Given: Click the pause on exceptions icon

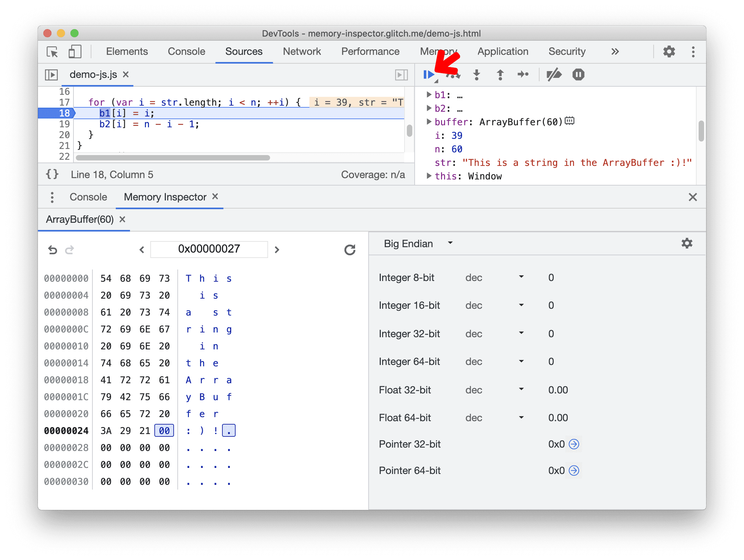Looking at the screenshot, I should (x=579, y=74).
